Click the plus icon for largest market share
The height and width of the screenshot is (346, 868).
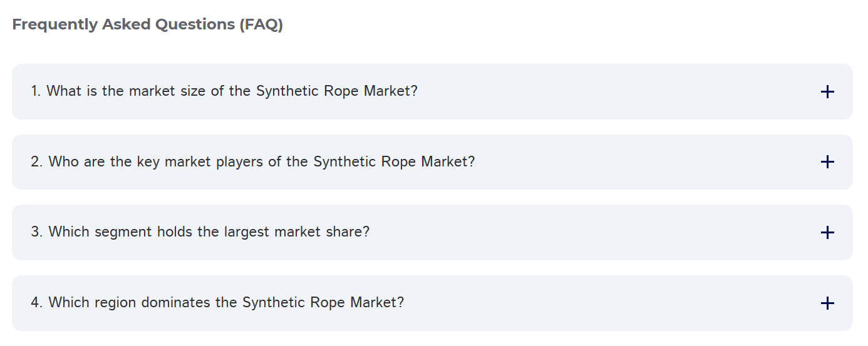[x=827, y=233]
